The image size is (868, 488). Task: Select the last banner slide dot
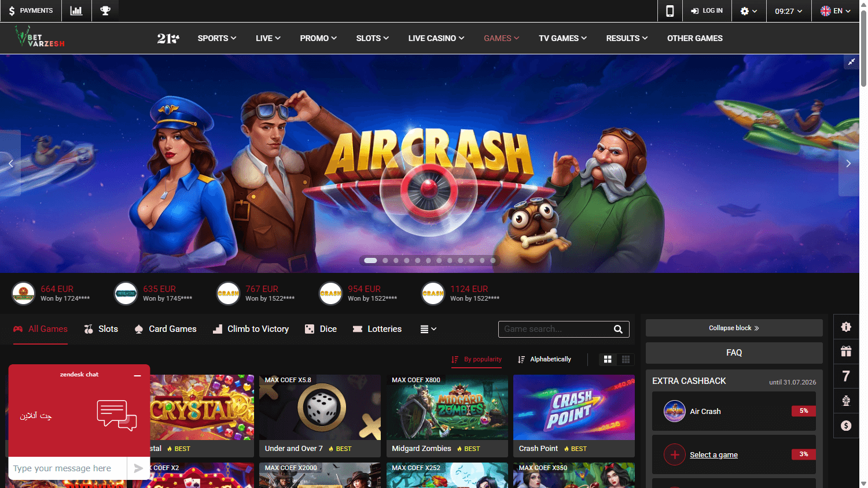(493, 261)
